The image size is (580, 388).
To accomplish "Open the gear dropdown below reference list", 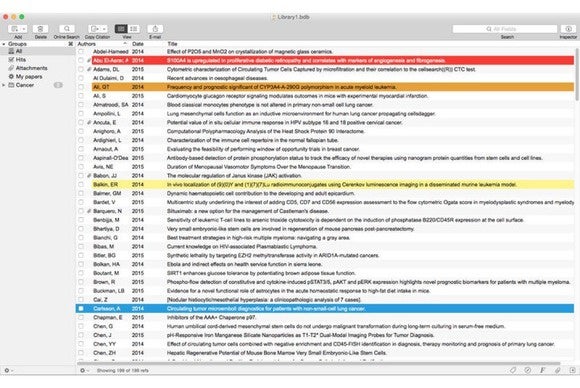I will 84,370.
